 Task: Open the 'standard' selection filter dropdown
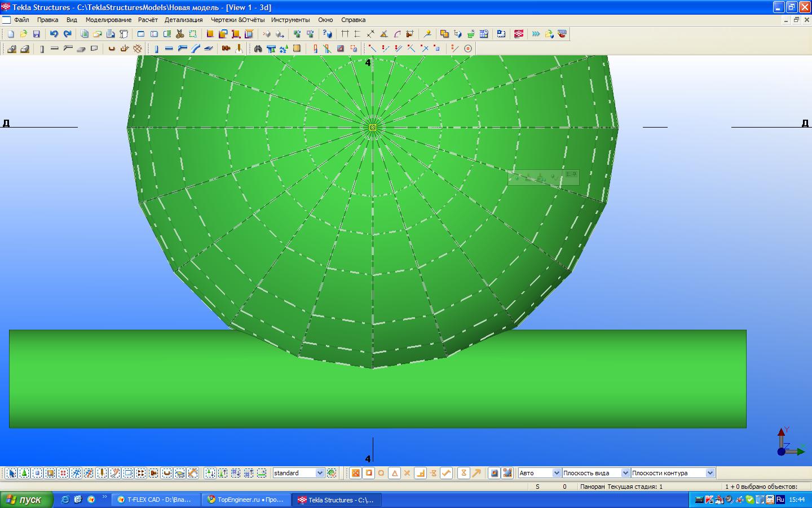point(320,473)
